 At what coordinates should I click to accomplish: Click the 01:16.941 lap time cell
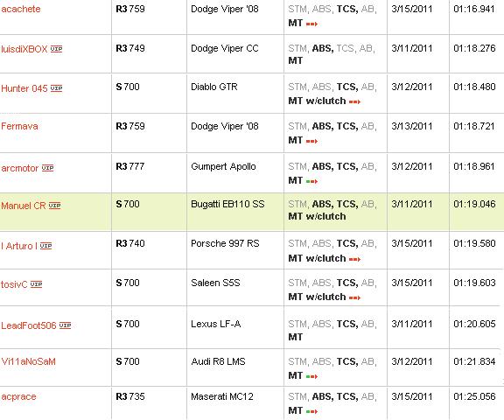474,9
